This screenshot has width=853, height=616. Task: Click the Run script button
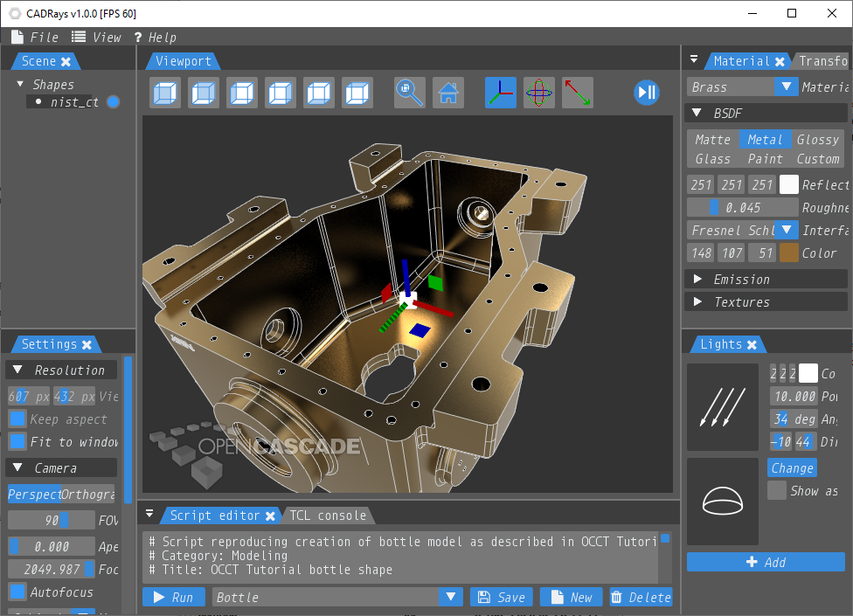point(173,598)
